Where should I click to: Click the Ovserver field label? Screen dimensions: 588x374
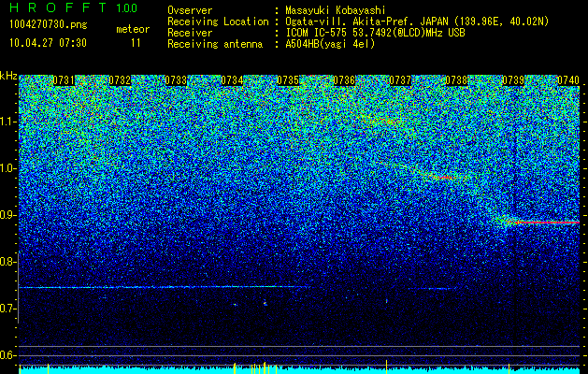[190, 10]
